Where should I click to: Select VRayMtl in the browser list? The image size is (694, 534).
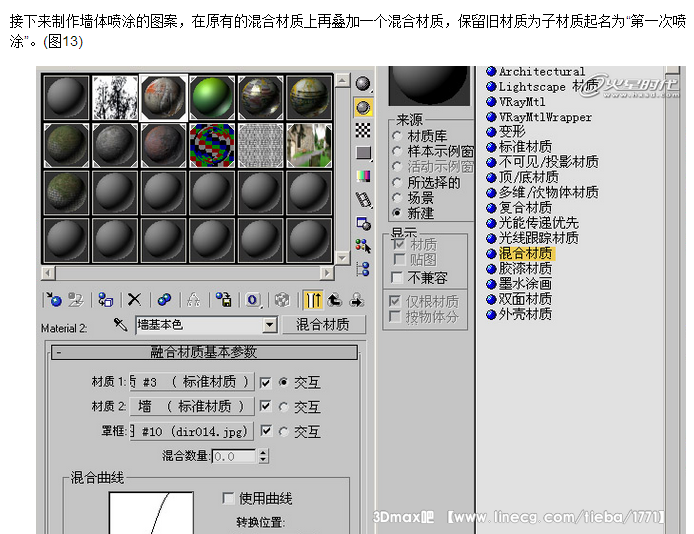click(x=516, y=102)
